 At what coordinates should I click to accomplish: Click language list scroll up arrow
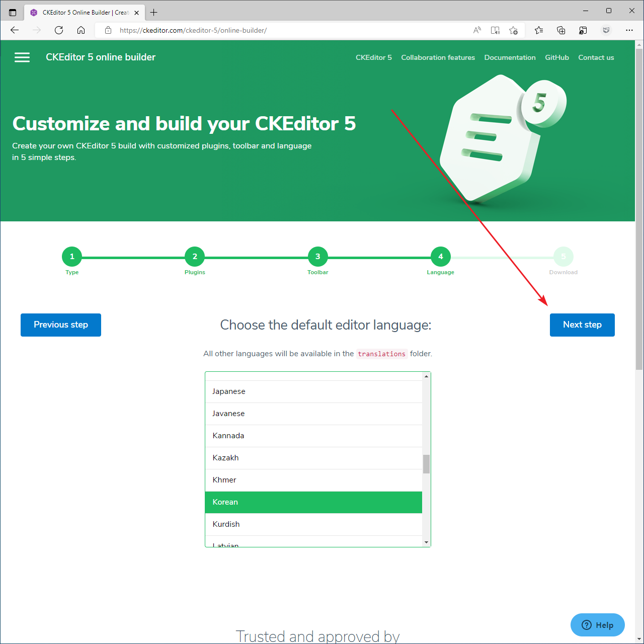tap(427, 376)
